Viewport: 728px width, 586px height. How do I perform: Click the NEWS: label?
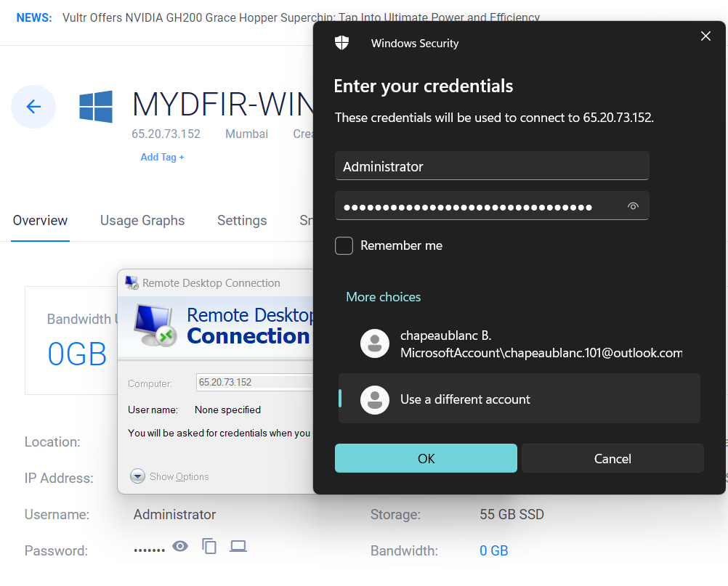[34, 17]
